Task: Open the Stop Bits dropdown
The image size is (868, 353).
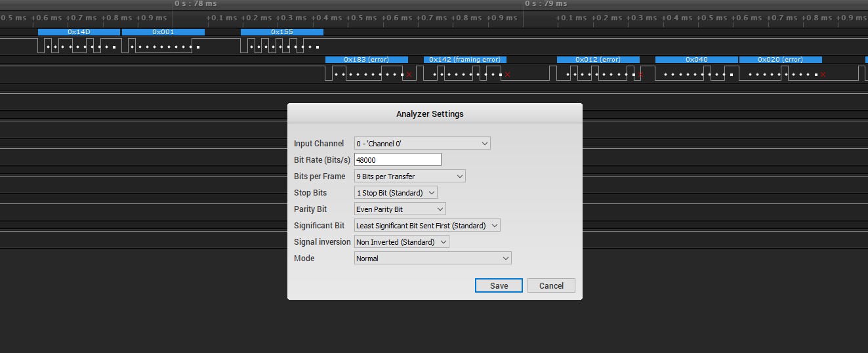Action: (396, 193)
